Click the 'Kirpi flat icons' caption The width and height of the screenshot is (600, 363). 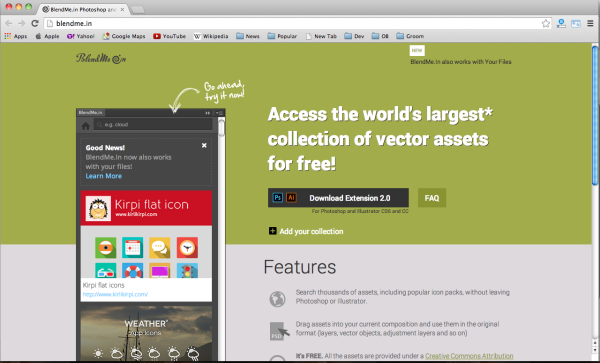pyautogui.click(x=103, y=285)
